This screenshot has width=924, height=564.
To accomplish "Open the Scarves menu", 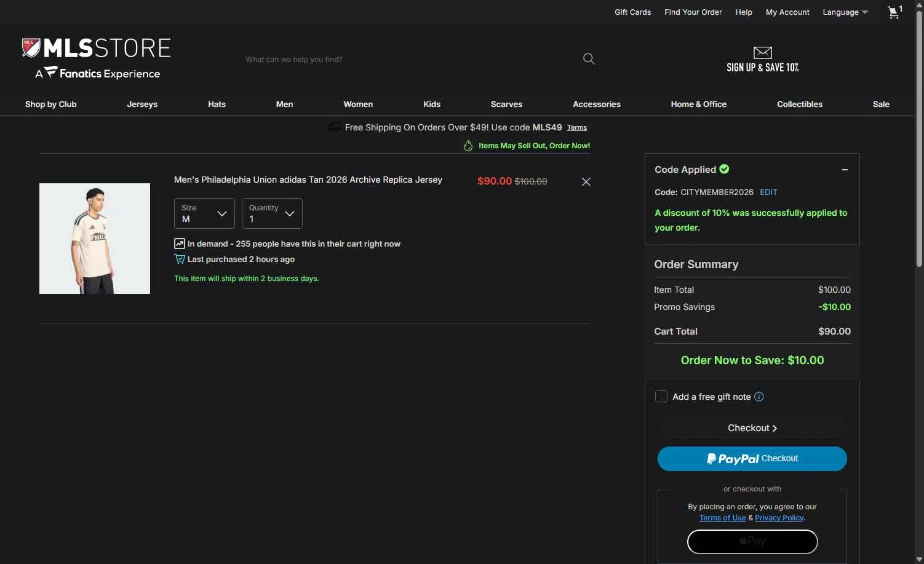I will tap(506, 104).
